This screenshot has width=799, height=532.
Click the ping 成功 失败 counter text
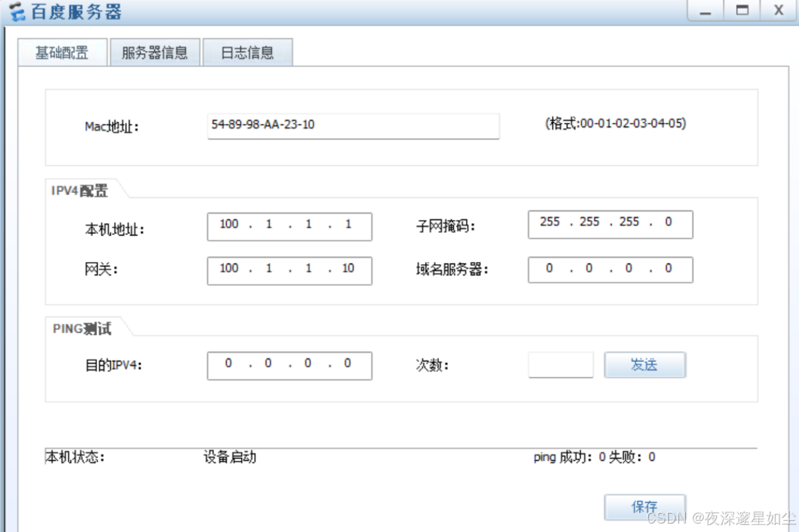pyautogui.click(x=594, y=457)
